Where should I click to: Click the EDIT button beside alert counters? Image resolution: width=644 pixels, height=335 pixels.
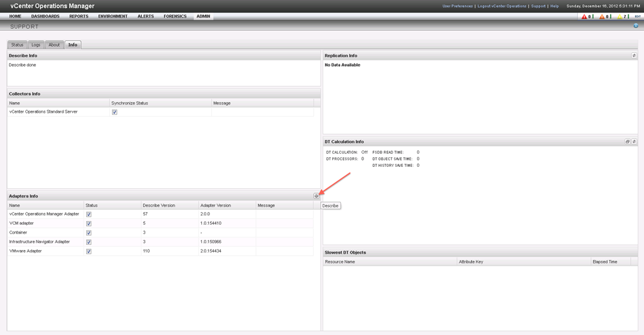click(637, 16)
